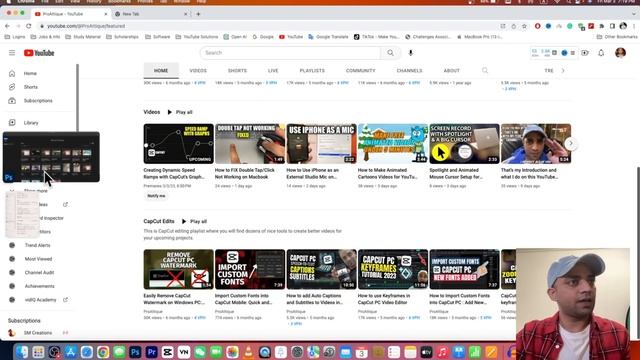
Task: Open Remove CapCut PC Watermark thumbnail
Action: pyautogui.click(x=178, y=269)
